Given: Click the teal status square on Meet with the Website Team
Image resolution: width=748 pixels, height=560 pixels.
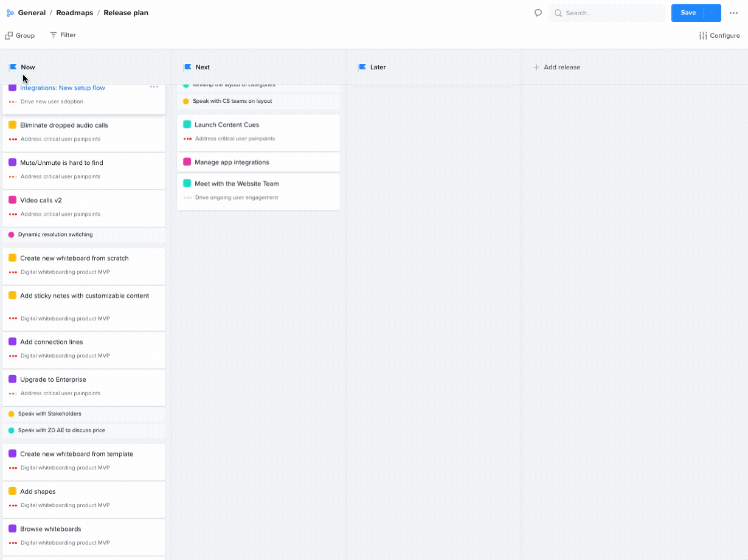Looking at the screenshot, I should tap(187, 184).
